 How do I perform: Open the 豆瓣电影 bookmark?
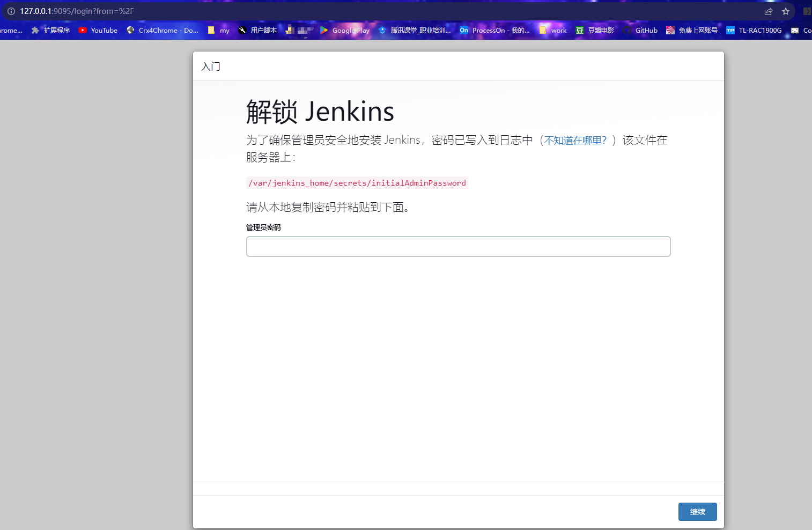pos(595,31)
